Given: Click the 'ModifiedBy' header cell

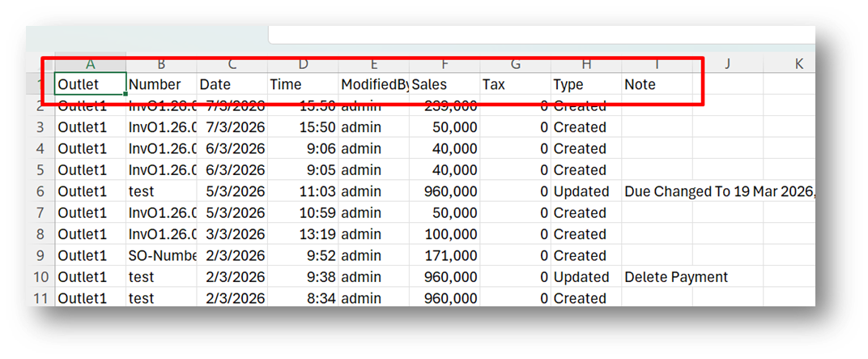Looking at the screenshot, I should 373,84.
